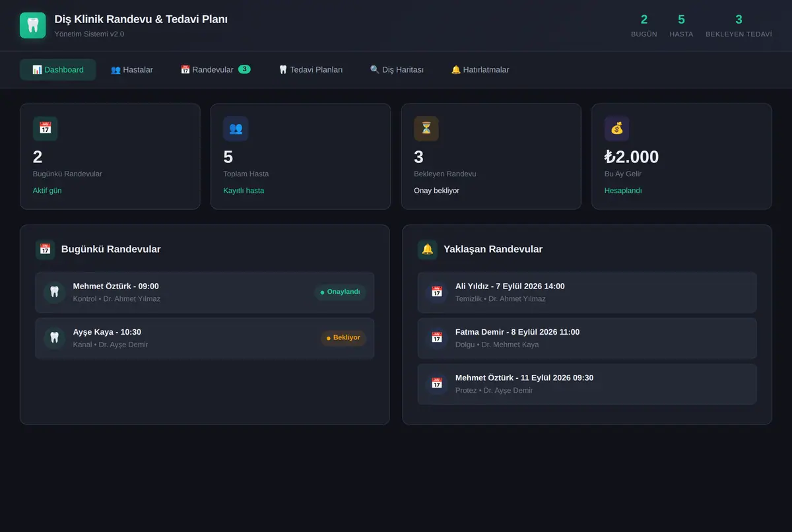Click the money bag icon on Bu Ay Gelir card

(x=616, y=128)
